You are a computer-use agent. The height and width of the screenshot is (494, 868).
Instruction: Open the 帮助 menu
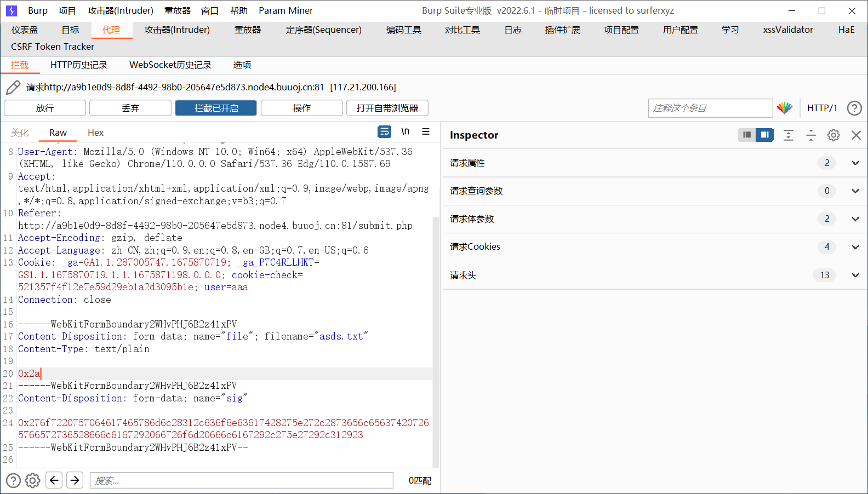(x=239, y=10)
